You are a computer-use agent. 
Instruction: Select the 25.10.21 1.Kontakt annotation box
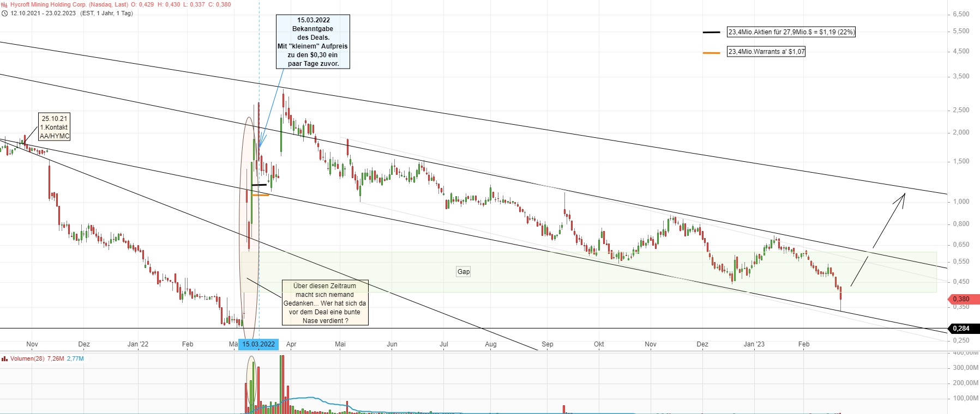(x=55, y=127)
